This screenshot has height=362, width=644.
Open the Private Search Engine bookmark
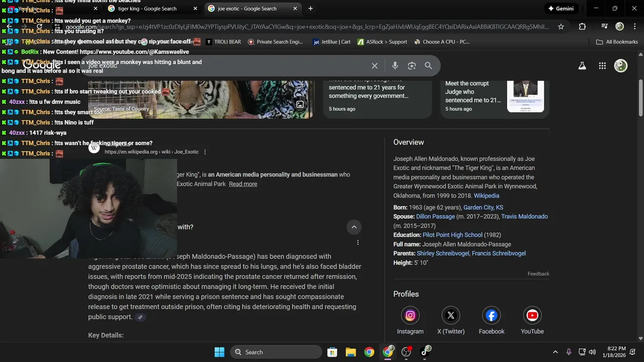pos(275,42)
